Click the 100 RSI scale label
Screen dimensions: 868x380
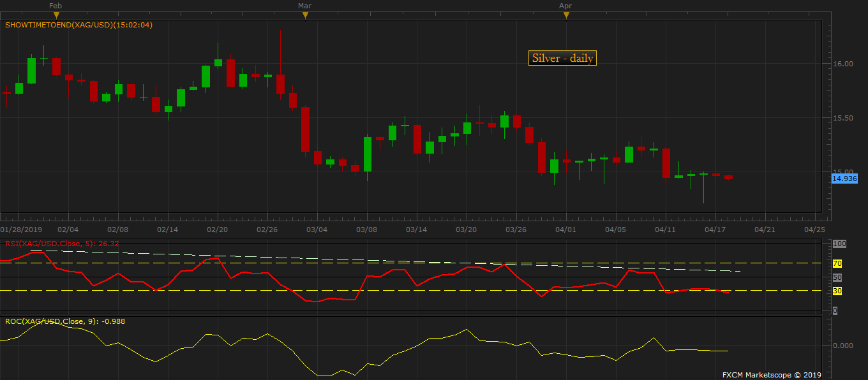tap(839, 244)
